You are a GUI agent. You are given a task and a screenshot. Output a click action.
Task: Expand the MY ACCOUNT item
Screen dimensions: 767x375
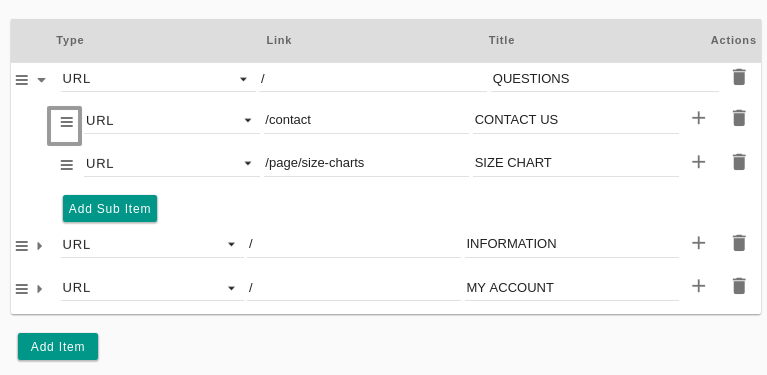pos(40,289)
